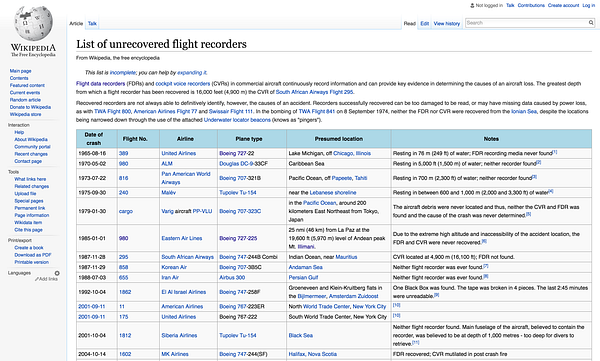Open Swissair Flight 111 link
The image size is (600, 361).
tap(231, 111)
